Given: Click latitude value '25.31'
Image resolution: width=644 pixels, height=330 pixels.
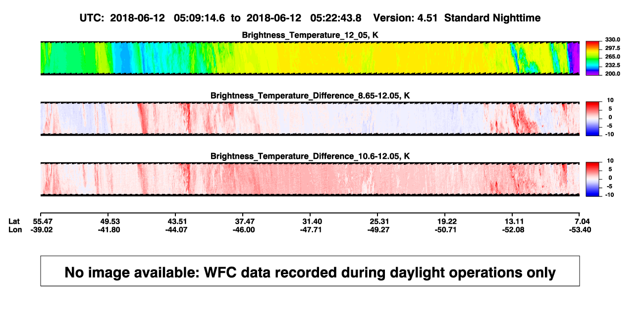Looking at the screenshot, I should tap(377, 221).
